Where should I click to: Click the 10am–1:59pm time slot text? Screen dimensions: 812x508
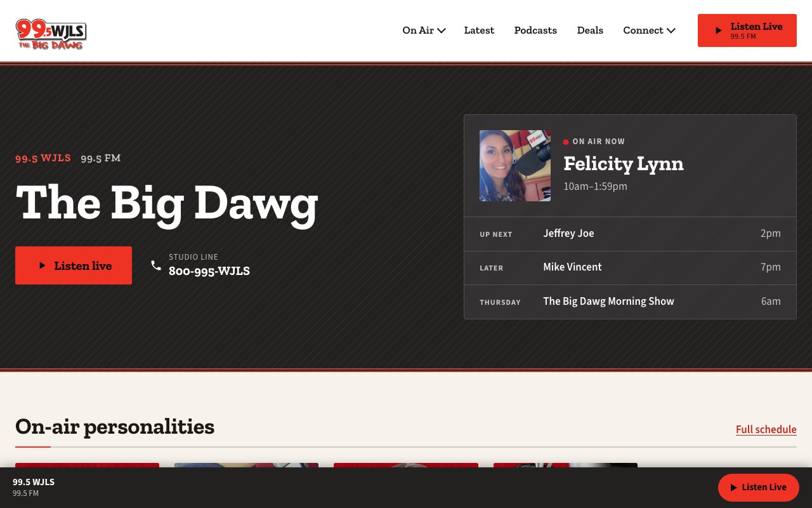(595, 186)
